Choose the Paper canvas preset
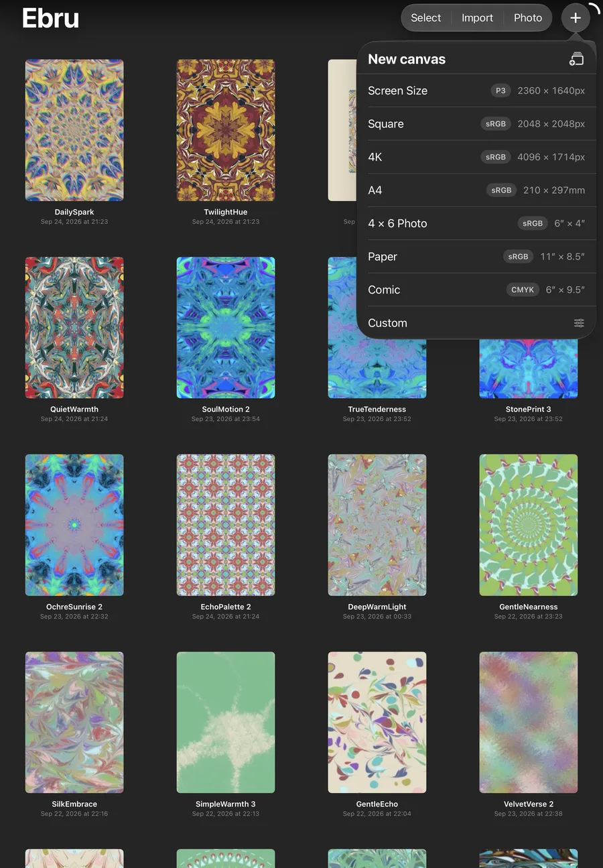This screenshot has height=868, width=603. coord(476,257)
